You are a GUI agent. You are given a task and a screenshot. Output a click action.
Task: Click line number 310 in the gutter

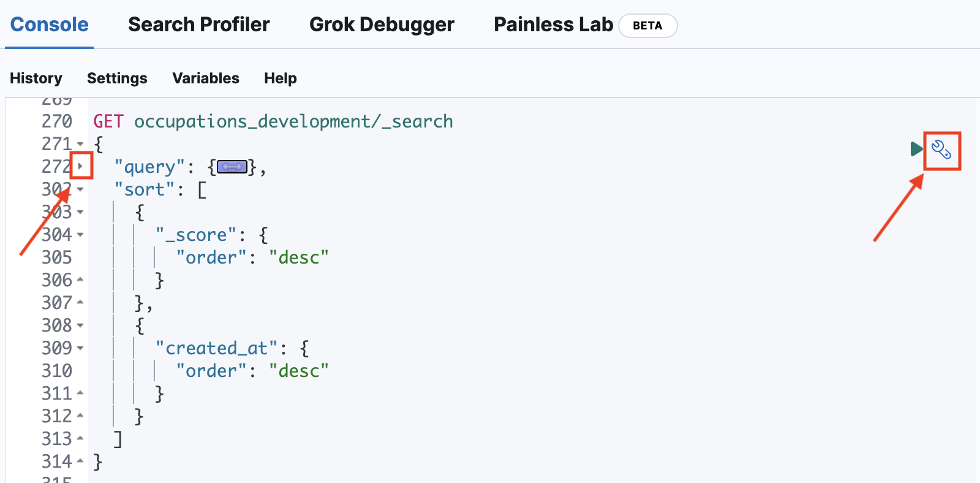[x=57, y=371]
